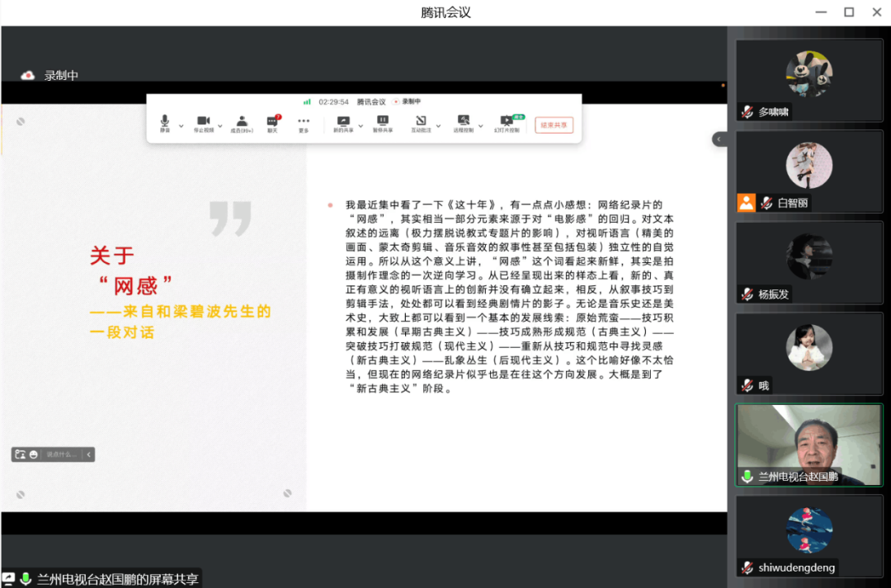The height and width of the screenshot is (588, 891).
Task: Open 幻灯片控制 slide control
Action: click(x=507, y=120)
